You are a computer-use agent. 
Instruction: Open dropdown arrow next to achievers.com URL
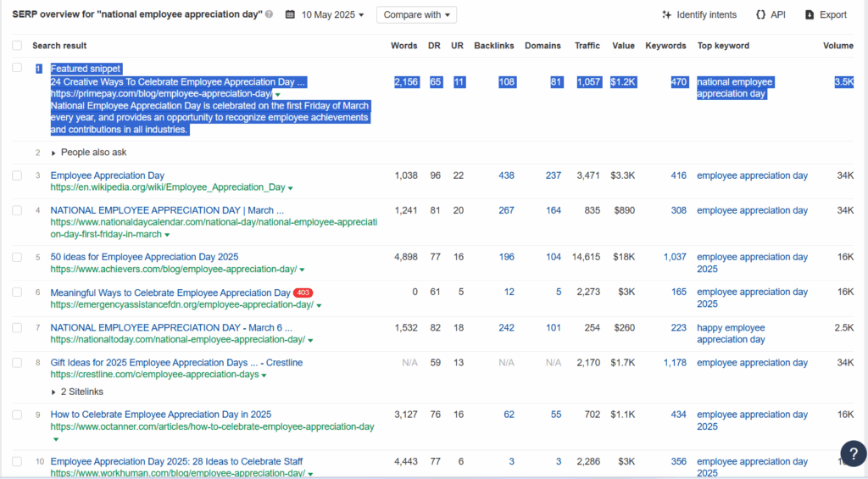pos(303,270)
